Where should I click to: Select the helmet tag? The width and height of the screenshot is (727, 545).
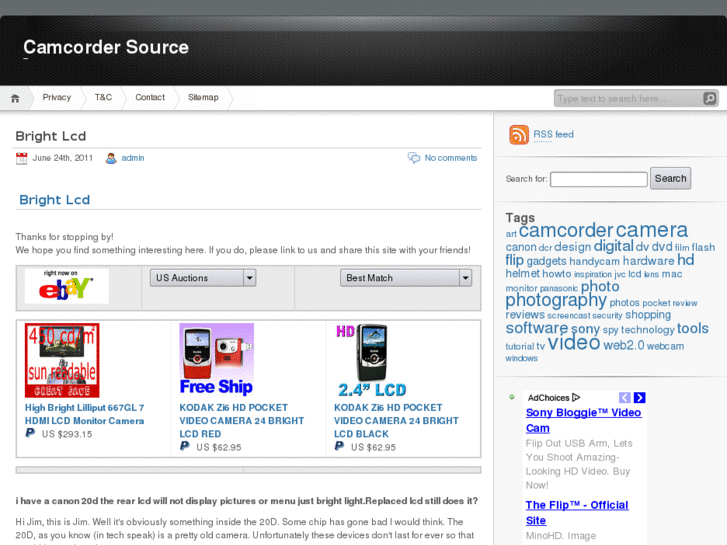tap(523, 274)
